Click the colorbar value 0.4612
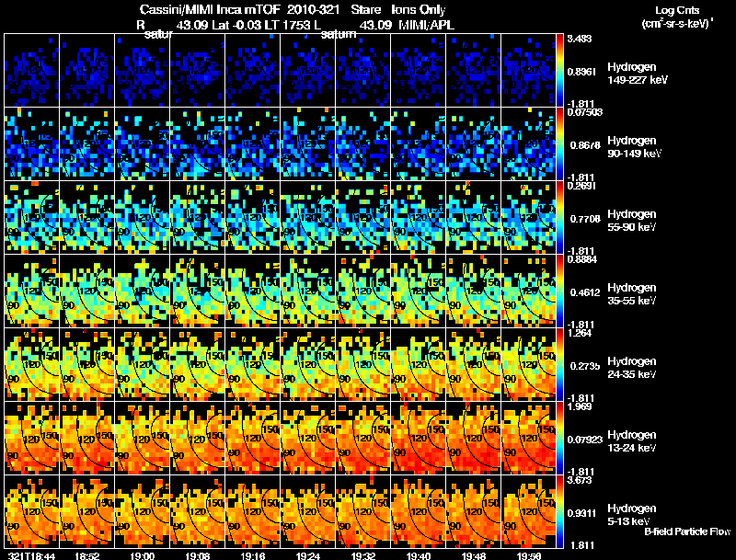This screenshot has width=736, height=560. coord(585,292)
